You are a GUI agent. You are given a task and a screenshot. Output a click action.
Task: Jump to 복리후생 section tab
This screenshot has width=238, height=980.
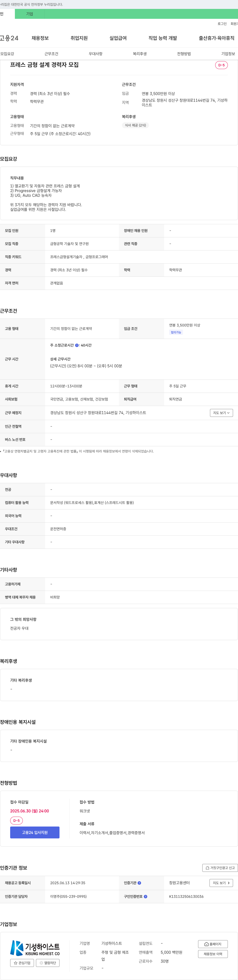pos(140,54)
